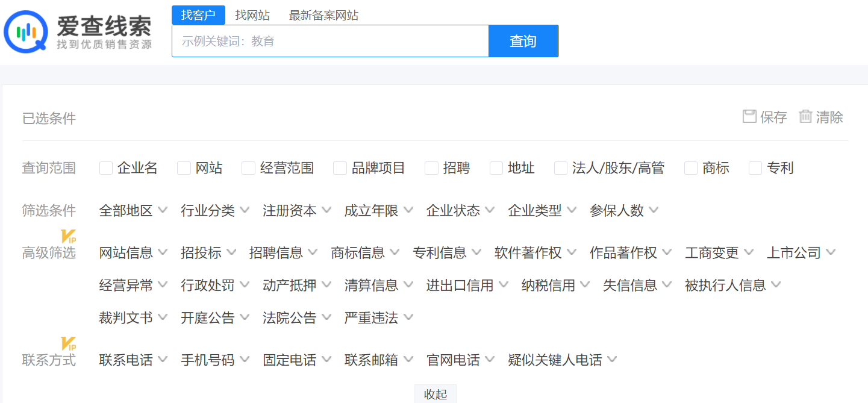Image resolution: width=868 pixels, height=403 pixels.
Task: Expand the 招投标 filter
Action: 208,252
